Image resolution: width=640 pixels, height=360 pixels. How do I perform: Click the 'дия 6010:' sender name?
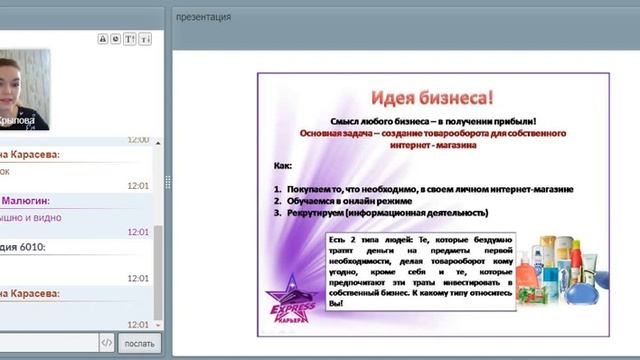click(22, 247)
